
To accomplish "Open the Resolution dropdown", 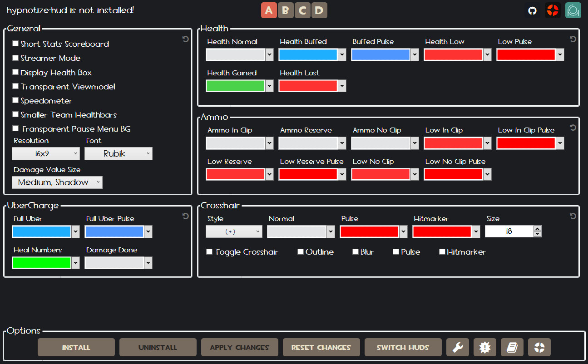I will [45, 153].
